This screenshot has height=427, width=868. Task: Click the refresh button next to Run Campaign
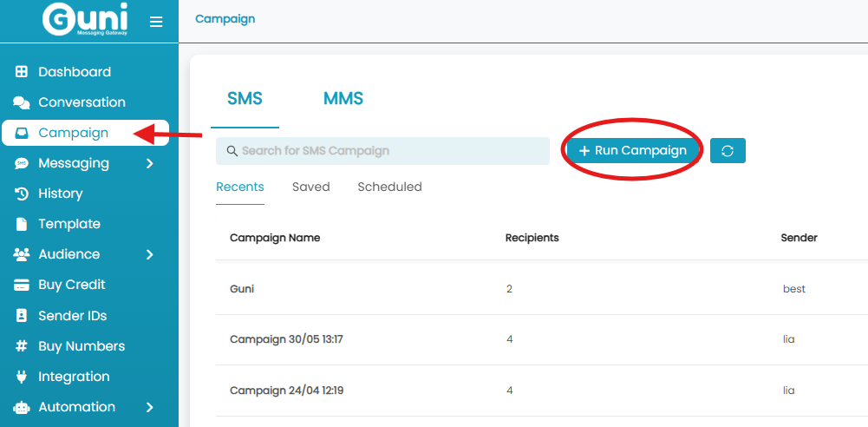728,151
